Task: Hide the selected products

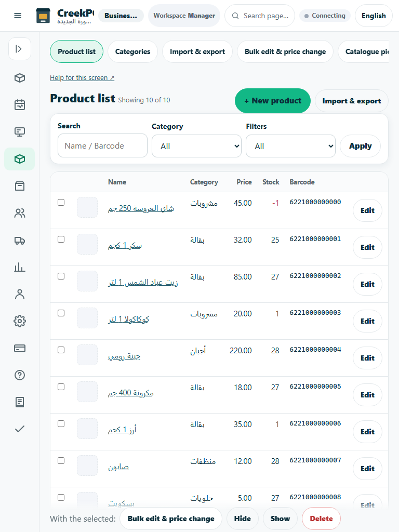Action: click(242, 518)
